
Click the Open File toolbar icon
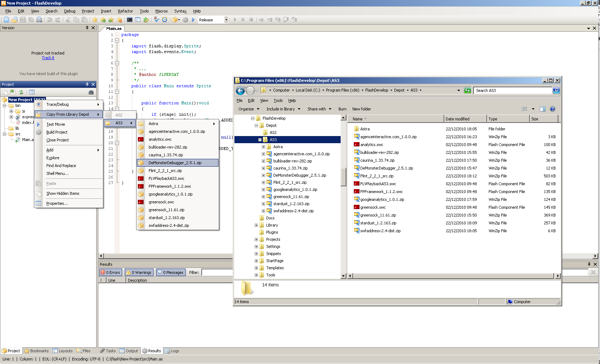(15, 20)
